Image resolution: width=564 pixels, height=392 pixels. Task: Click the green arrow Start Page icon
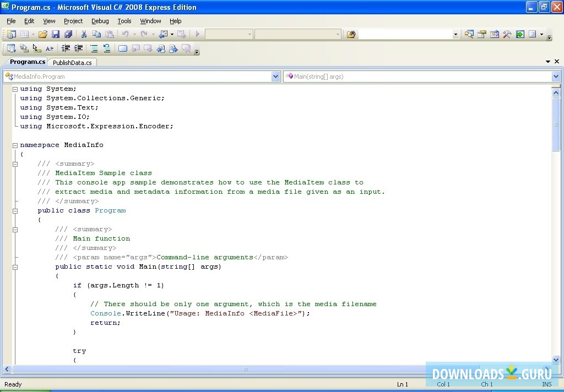pos(519,34)
